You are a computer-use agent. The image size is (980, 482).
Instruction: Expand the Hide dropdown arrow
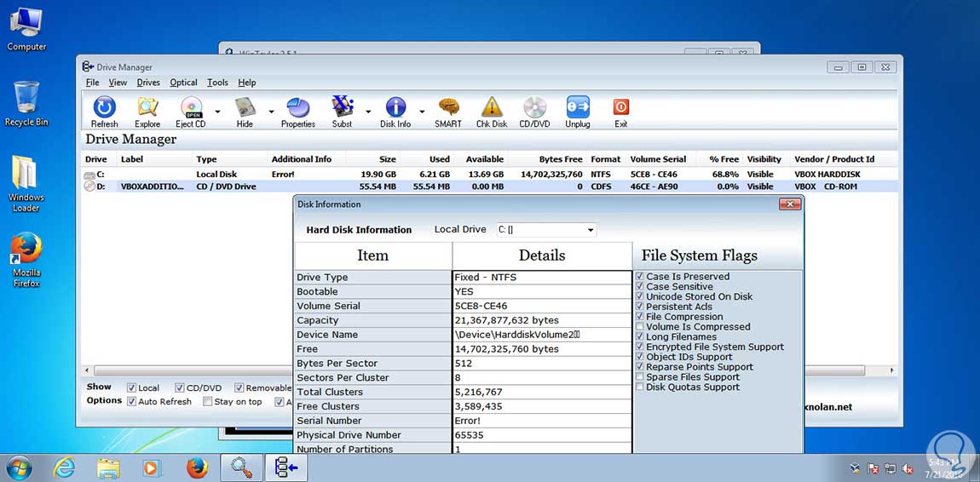(x=271, y=112)
